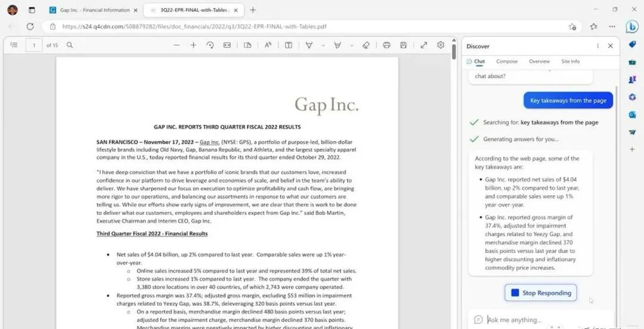
Task: Click the browser refresh button
Action: click(30, 26)
